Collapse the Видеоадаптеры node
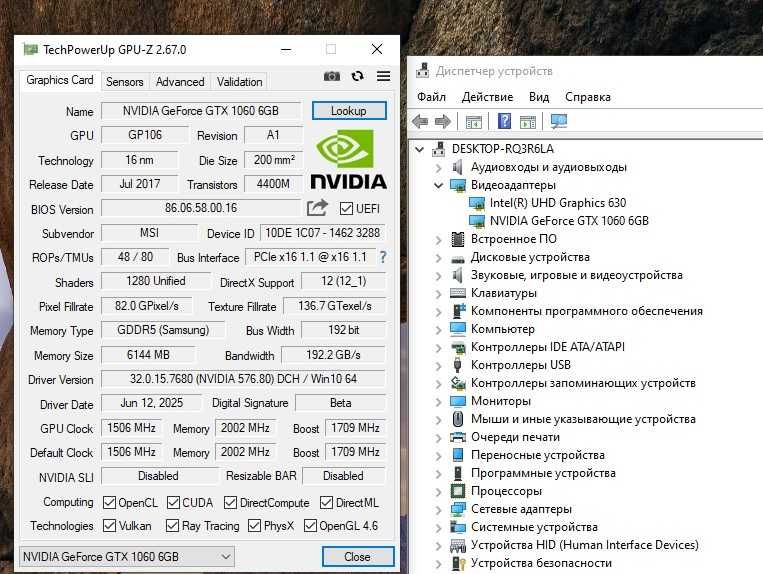Screen dimensions: 763x574 pyautogui.click(x=438, y=185)
